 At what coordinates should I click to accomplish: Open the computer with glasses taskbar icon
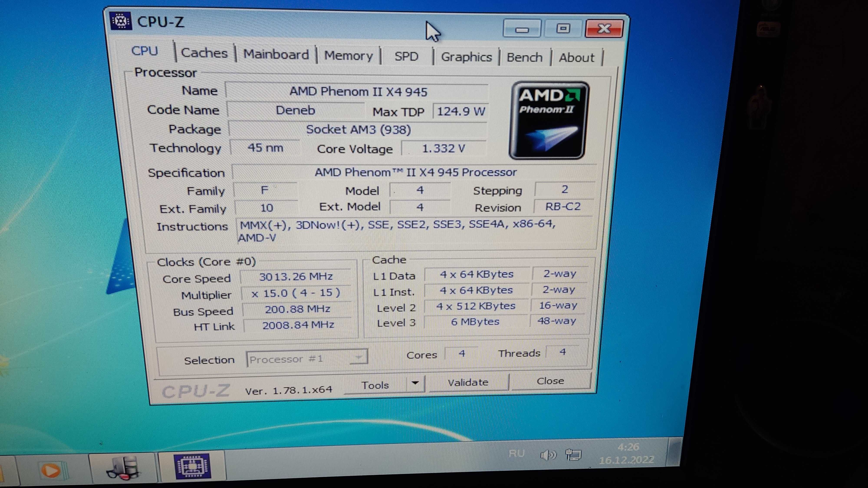tap(123, 468)
